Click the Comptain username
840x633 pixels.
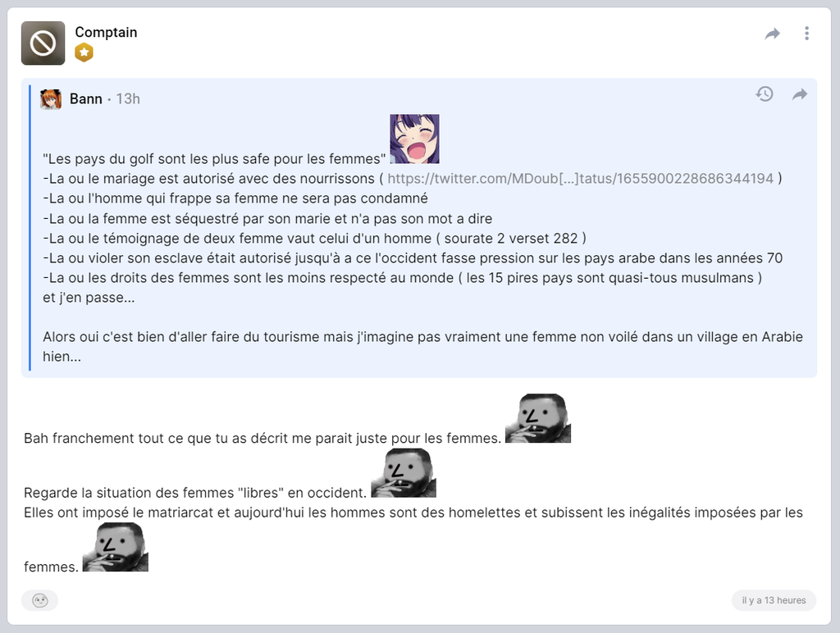click(106, 32)
